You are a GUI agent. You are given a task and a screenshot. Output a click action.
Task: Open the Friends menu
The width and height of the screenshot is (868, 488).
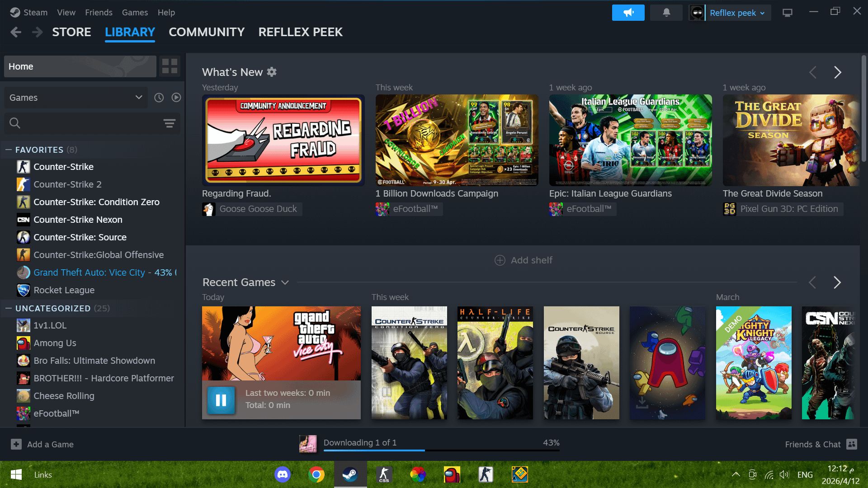point(99,13)
